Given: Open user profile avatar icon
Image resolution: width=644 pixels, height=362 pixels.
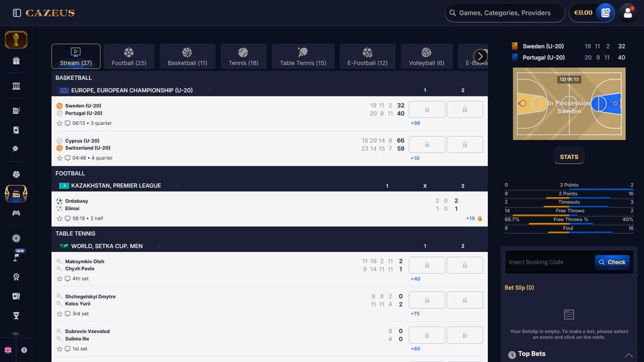Looking at the screenshot, I should pos(627,13).
